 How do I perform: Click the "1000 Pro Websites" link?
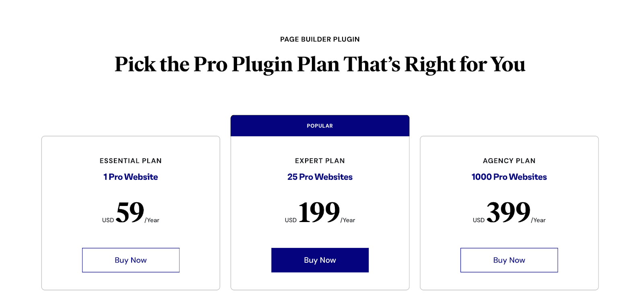[x=509, y=177]
